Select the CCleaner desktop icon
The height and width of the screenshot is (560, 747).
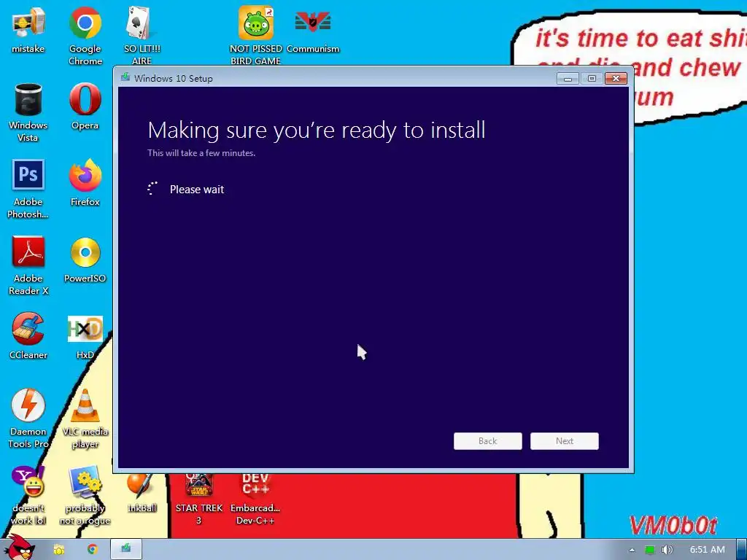point(28,335)
